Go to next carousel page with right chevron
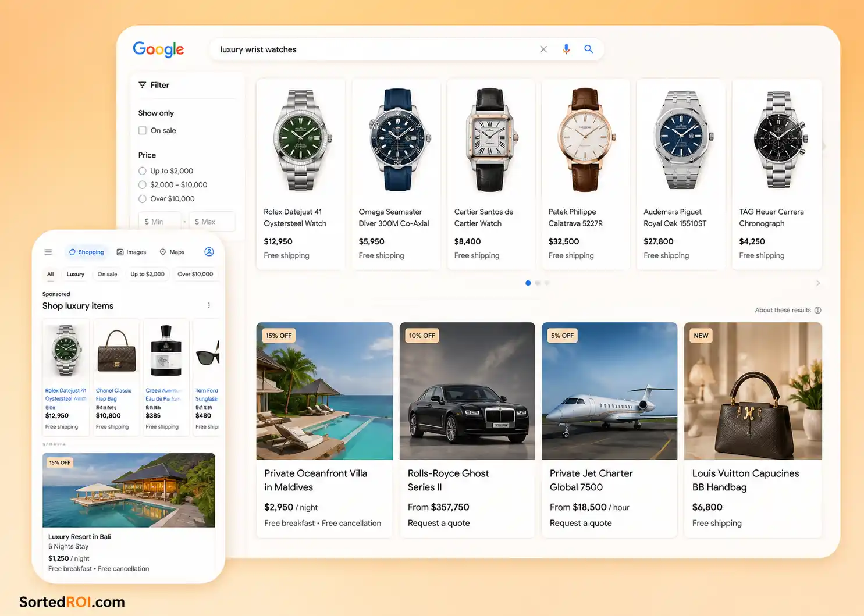 [818, 283]
